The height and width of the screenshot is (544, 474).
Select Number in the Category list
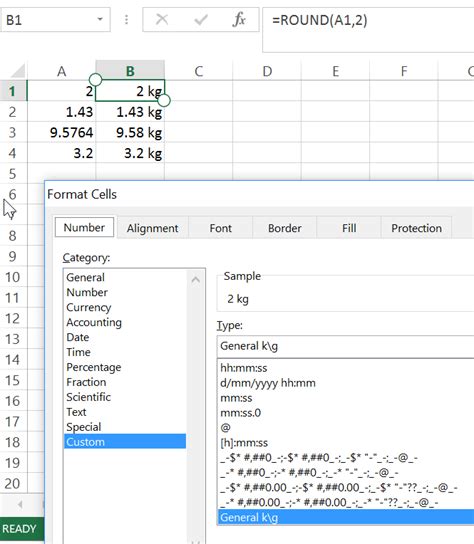click(125, 292)
